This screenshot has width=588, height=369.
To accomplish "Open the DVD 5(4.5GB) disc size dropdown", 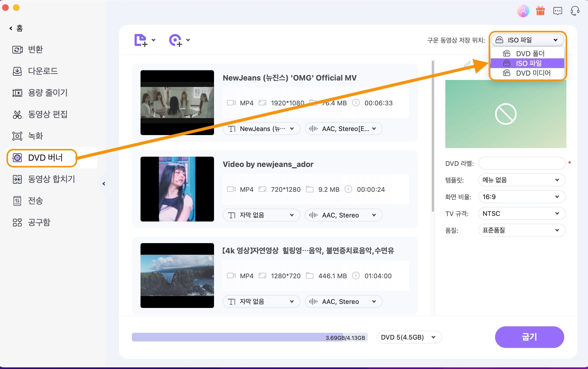I will [409, 337].
